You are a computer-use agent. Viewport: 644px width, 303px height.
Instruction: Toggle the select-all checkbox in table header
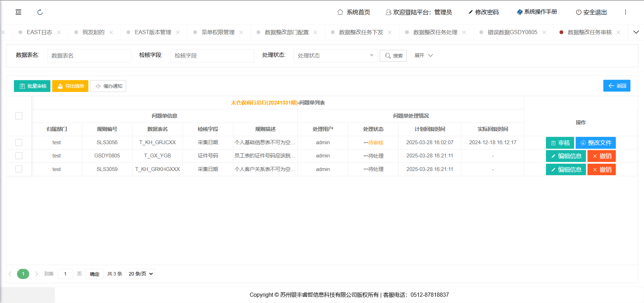pyautogui.click(x=19, y=116)
